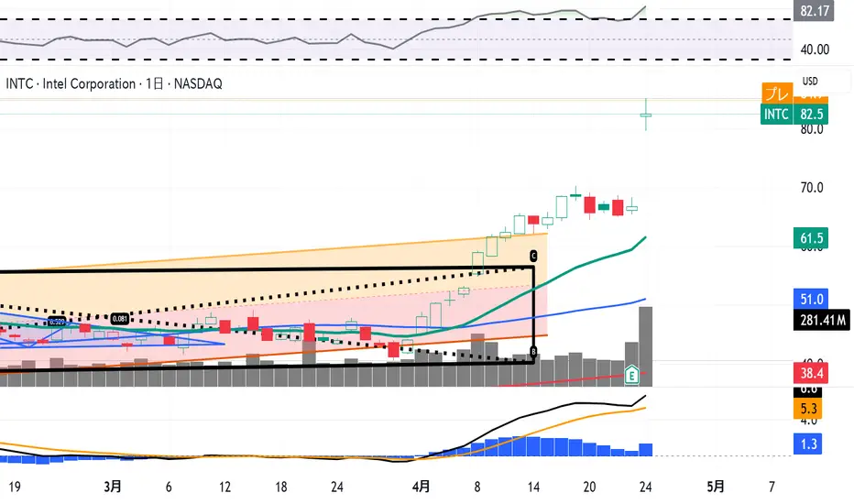Viewport: 854px width, 504px height.
Task: Click the 4月 label on the time axis
Action: point(421,487)
